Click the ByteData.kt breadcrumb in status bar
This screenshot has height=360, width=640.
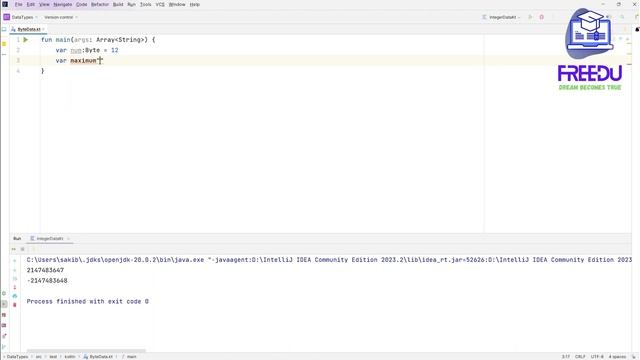pos(98,357)
